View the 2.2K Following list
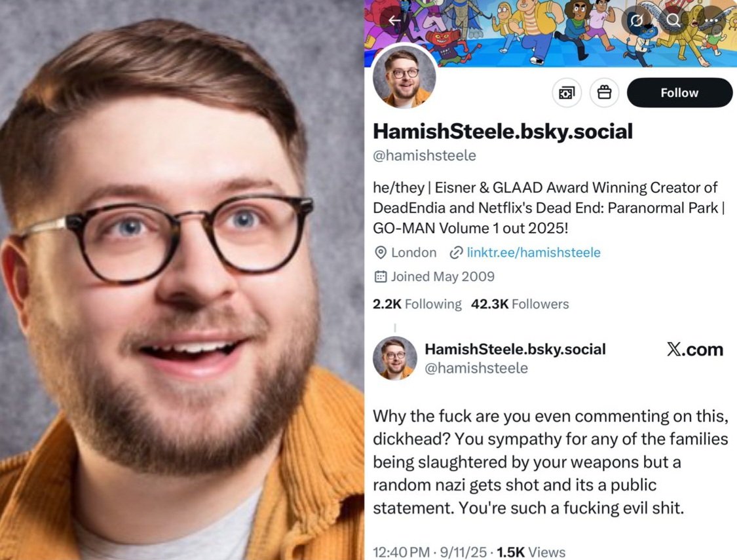The height and width of the screenshot is (560, 737). [x=417, y=304]
